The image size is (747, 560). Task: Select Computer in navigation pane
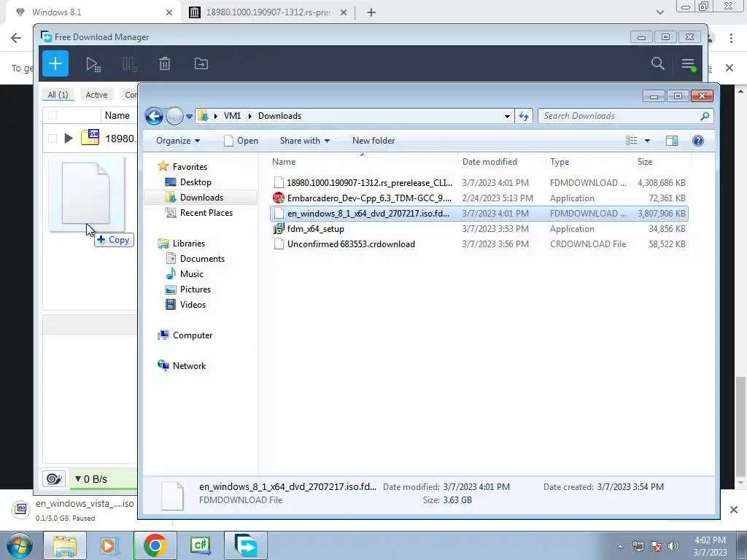tap(193, 335)
